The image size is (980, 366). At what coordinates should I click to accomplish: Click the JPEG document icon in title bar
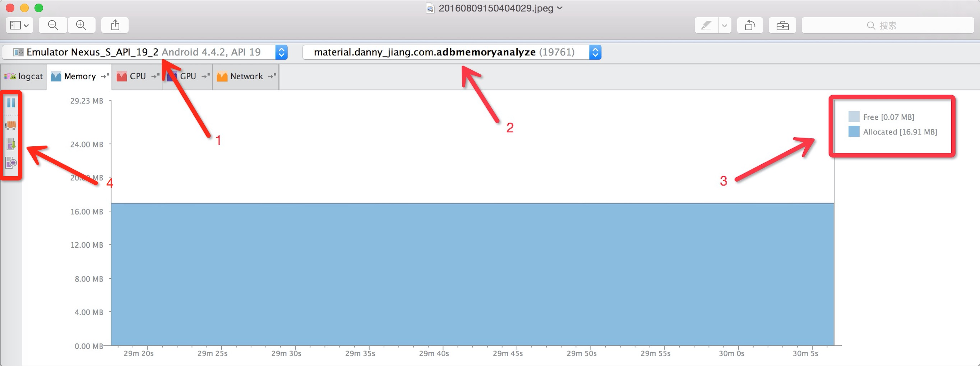tap(430, 8)
